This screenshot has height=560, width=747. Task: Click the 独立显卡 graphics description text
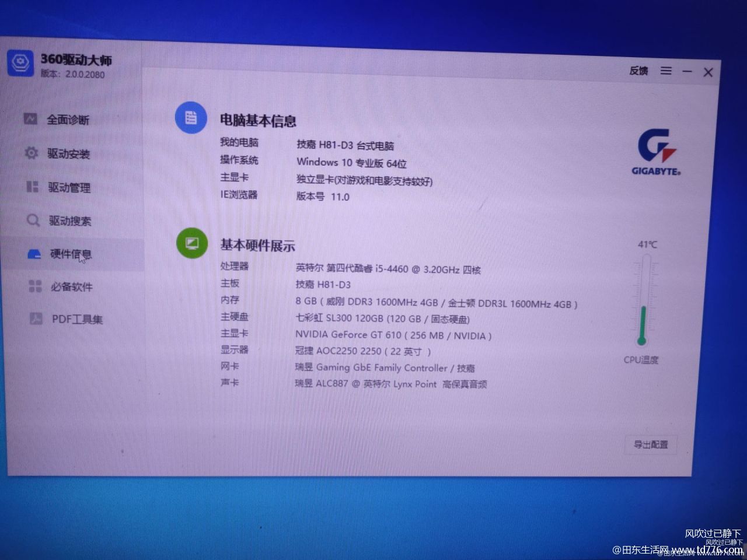point(364,181)
